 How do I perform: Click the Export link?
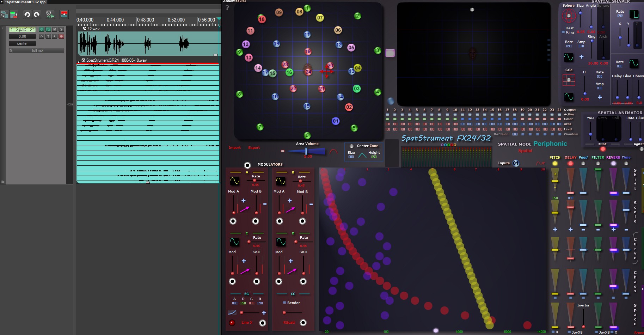click(x=254, y=148)
